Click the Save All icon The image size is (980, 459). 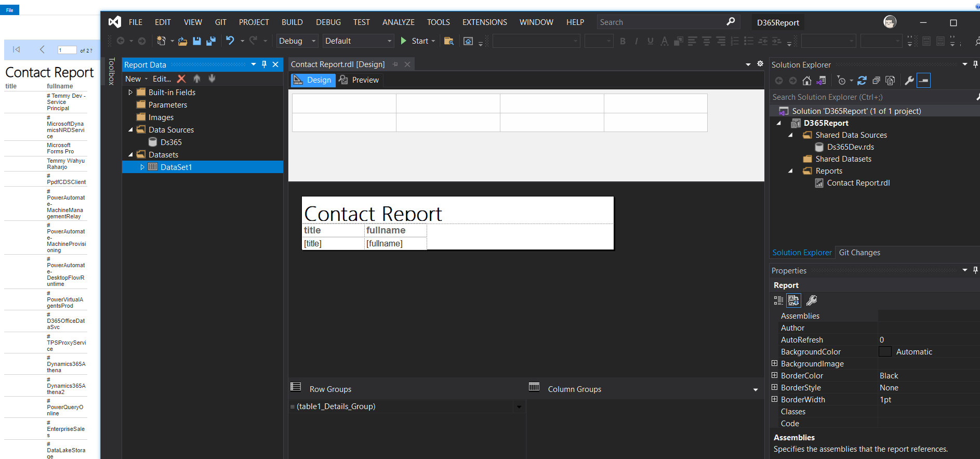(x=211, y=41)
